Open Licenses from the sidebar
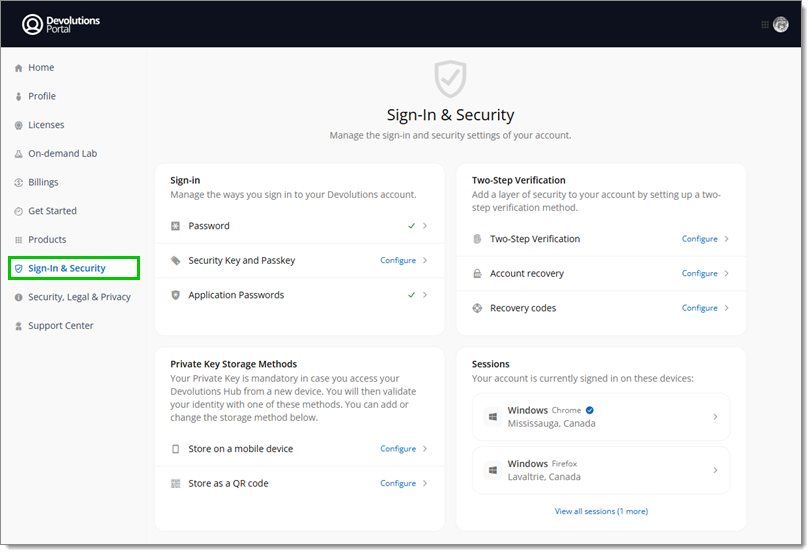This screenshot has width=812, height=555. coord(46,125)
